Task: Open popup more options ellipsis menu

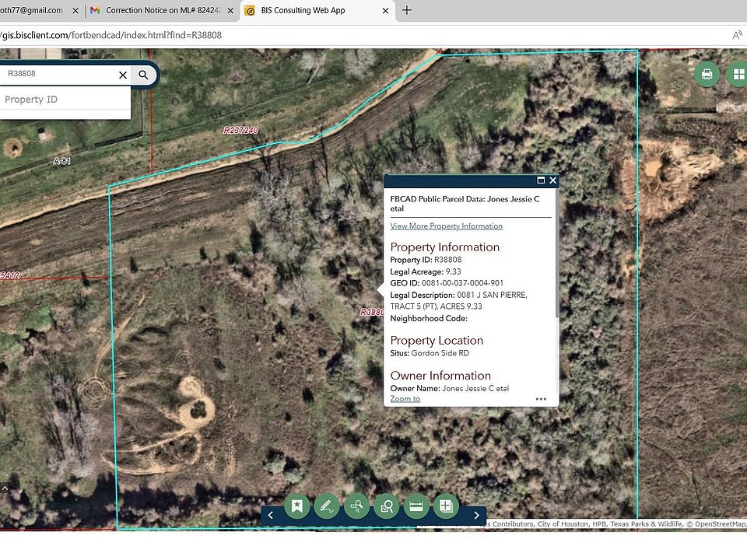Action: pos(541,399)
